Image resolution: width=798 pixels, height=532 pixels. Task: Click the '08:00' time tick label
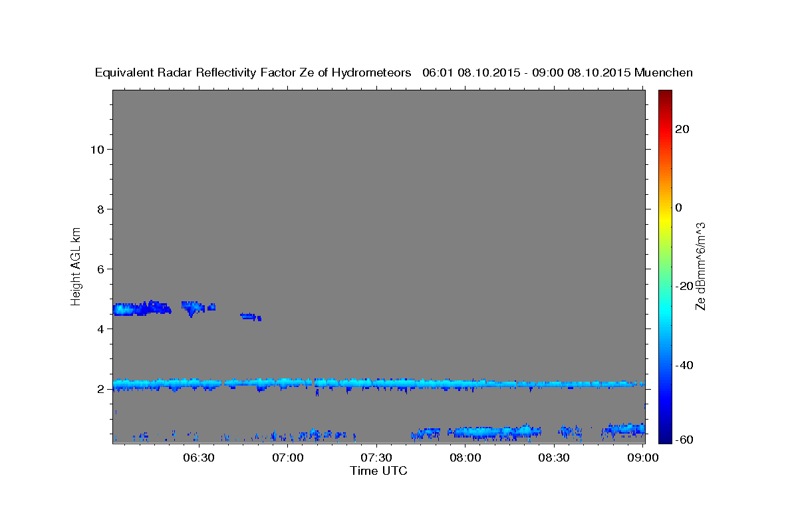465,458
